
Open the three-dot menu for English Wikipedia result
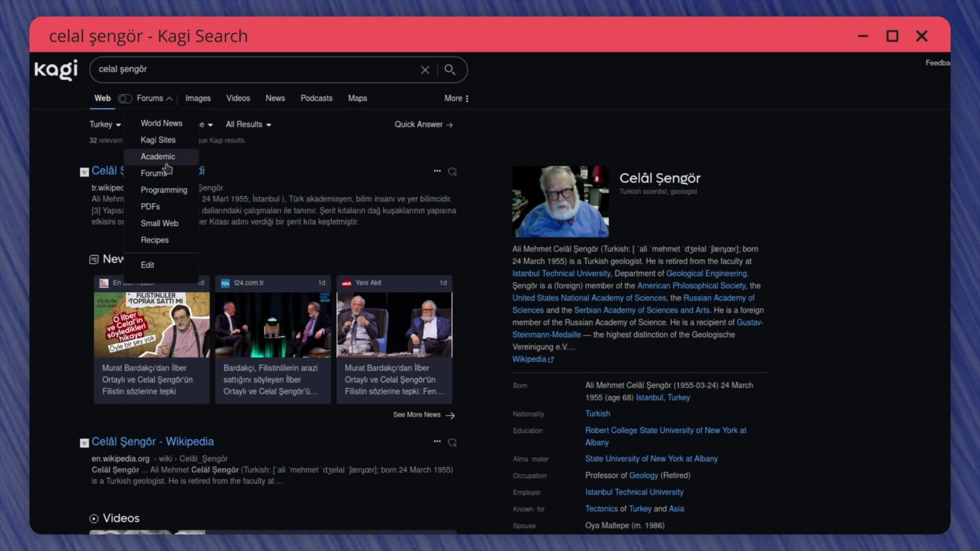(437, 441)
